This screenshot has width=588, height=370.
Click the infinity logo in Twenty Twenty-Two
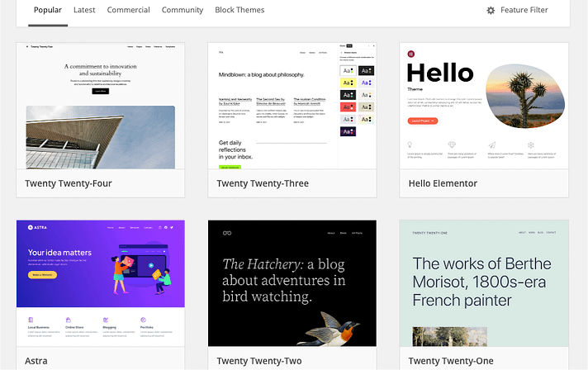click(x=227, y=233)
